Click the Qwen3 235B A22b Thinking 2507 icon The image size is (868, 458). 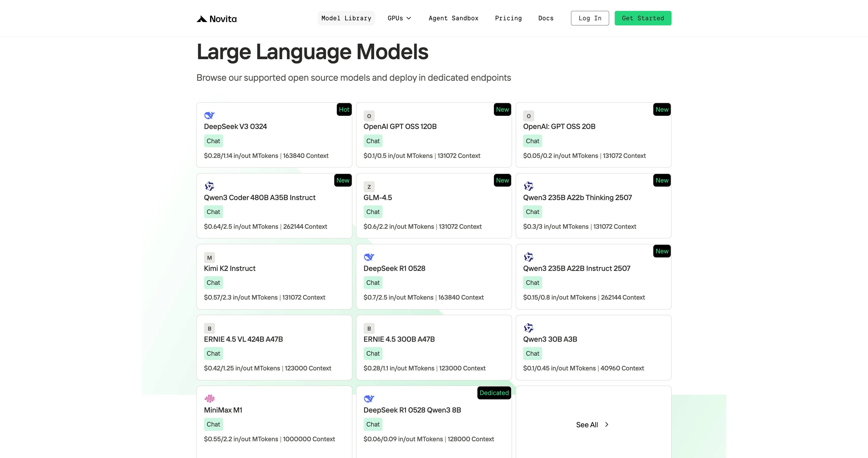pos(528,186)
